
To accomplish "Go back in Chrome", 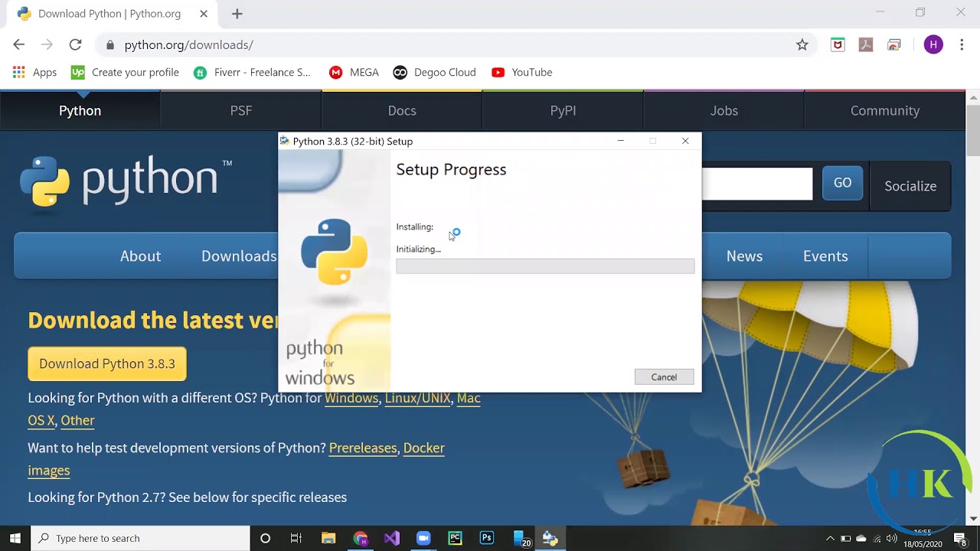I will pos(19,45).
